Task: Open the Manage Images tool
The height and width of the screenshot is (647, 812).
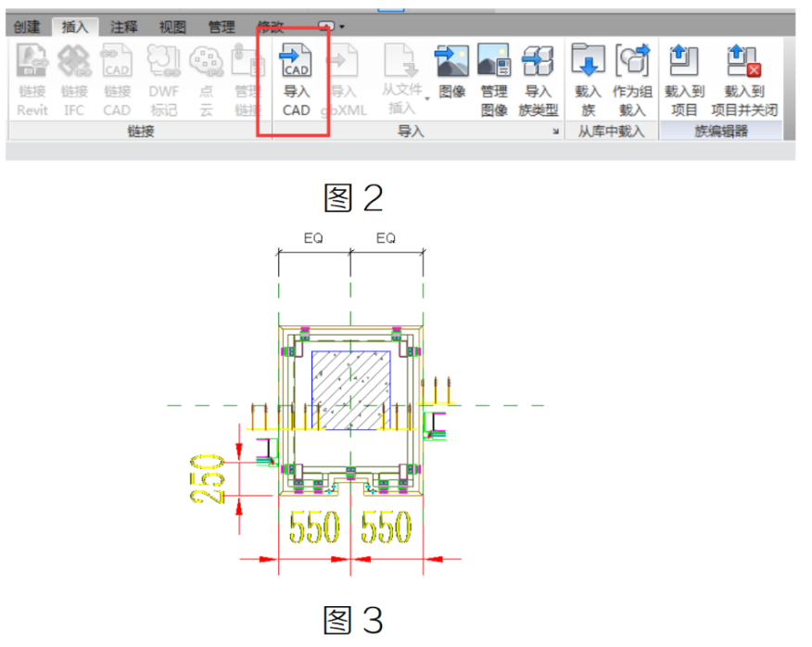Action: pyautogui.click(x=493, y=81)
